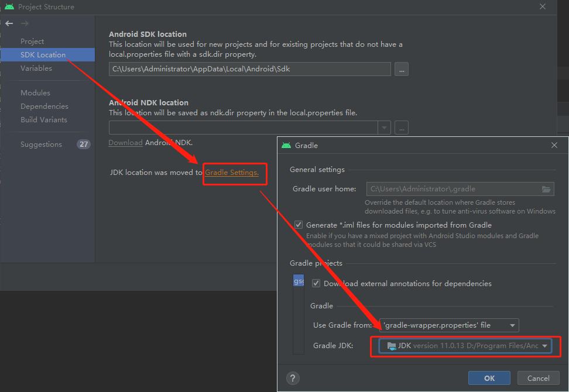Click OK in the Gradle dialog
The width and height of the screenshot is (569, 392).
[x=489, y=378]
